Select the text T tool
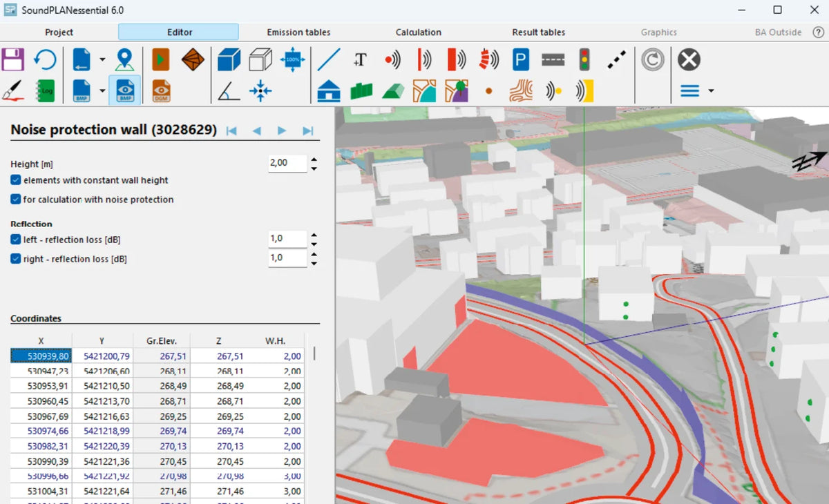The image size is (829, 504). tap(360, 59)
